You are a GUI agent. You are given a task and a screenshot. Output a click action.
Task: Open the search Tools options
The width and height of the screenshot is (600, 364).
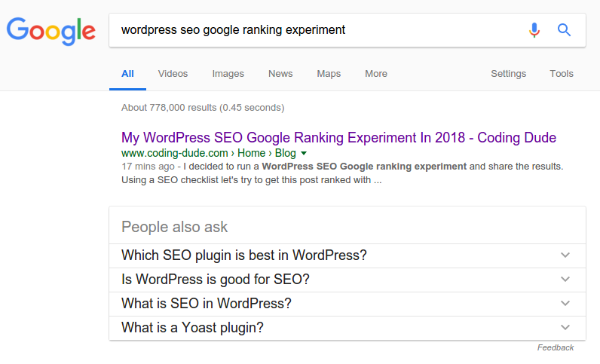point(562,74)
